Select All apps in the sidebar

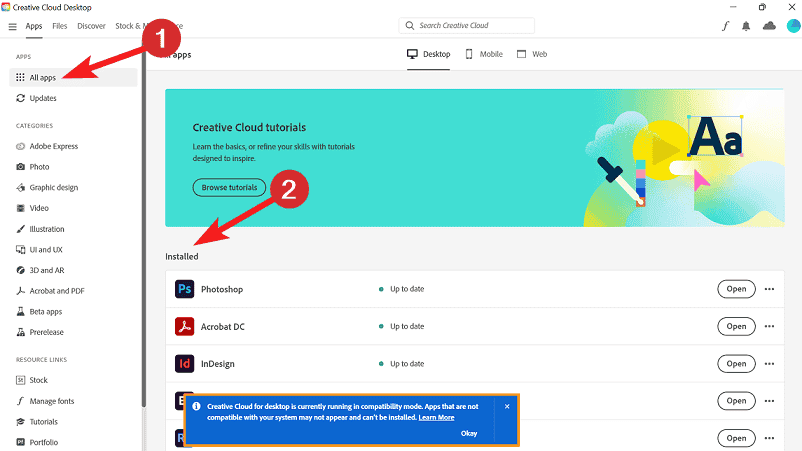pyautogui.click(x=73, y=78)
